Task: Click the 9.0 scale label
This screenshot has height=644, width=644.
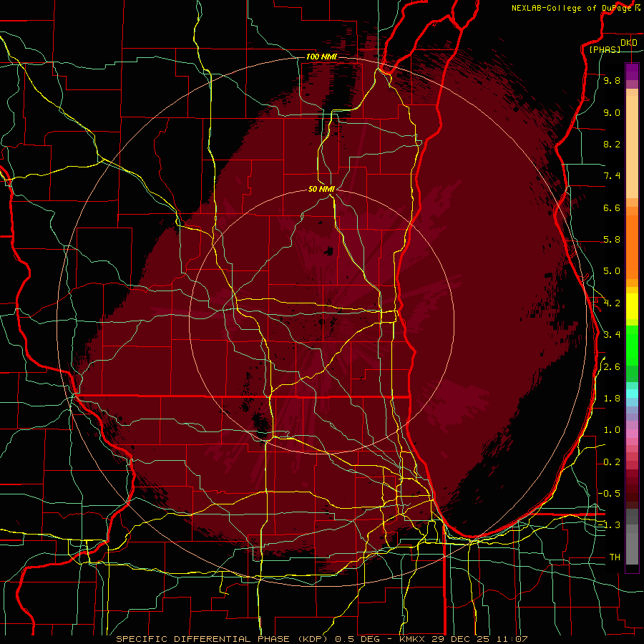Action: click(612, 112)
